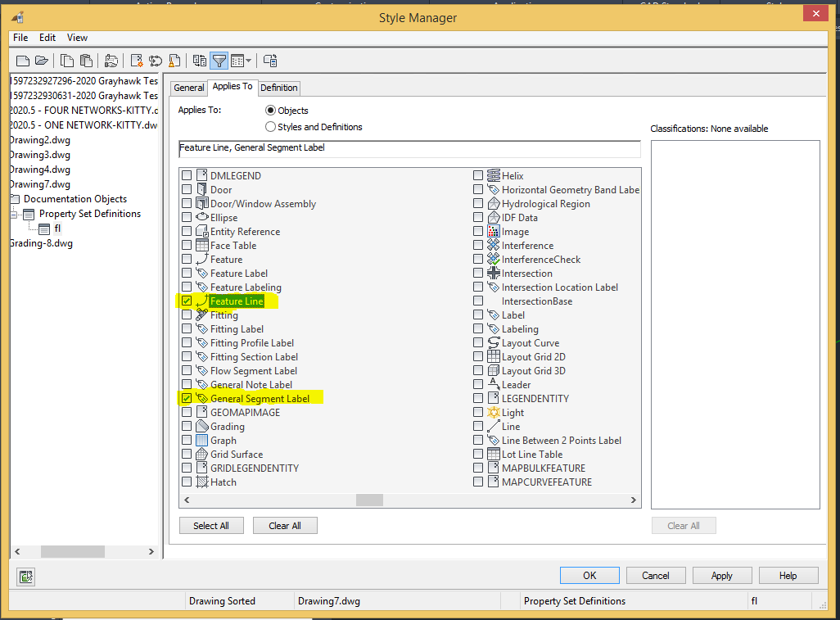Select the Styles and Definitions radio button
The width and height of the screenshot is (840, 620).
coord(270,127)
